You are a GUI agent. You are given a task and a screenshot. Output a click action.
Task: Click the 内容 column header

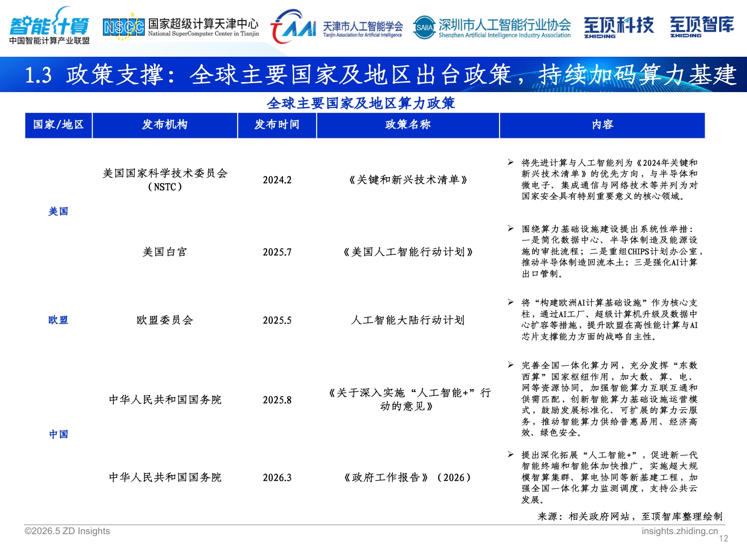(x=603, y=125)
